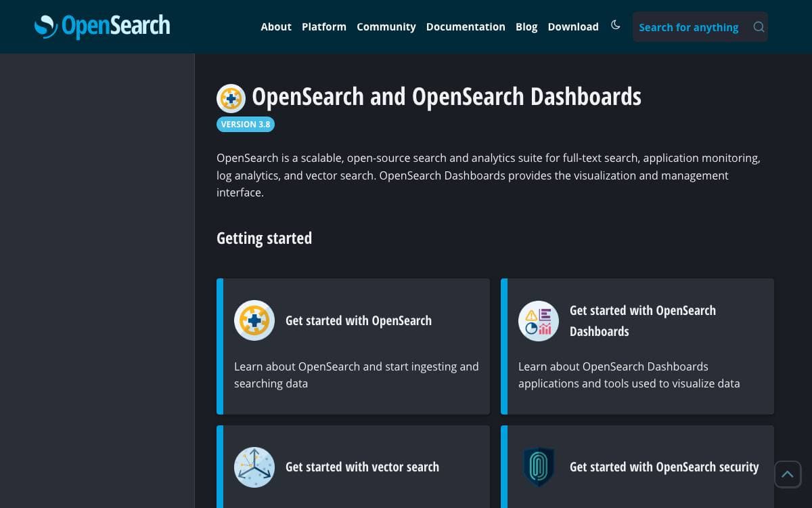Open the About menu
This screenshot has width=812, height=508.
coord(276,27)
